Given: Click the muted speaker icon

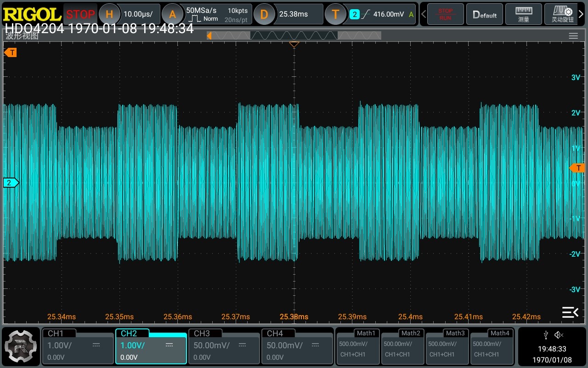Looking at the screenshot, I should [x=559, y=335].
